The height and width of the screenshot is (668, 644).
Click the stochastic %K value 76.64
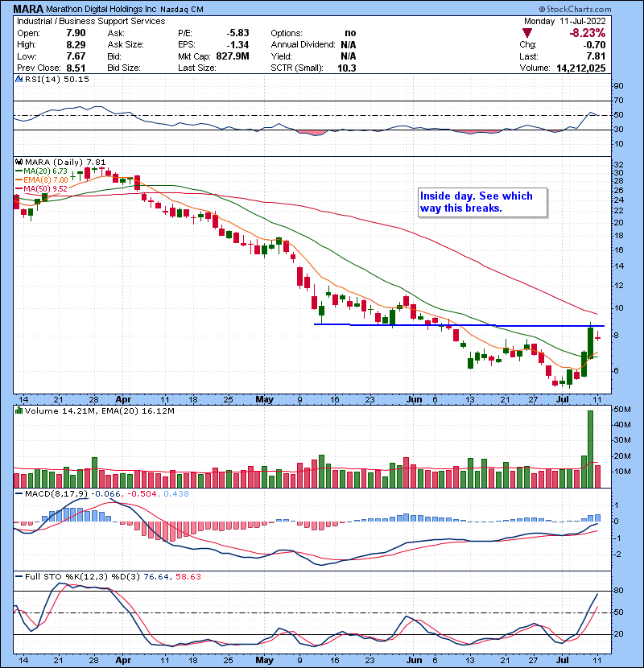156,576
